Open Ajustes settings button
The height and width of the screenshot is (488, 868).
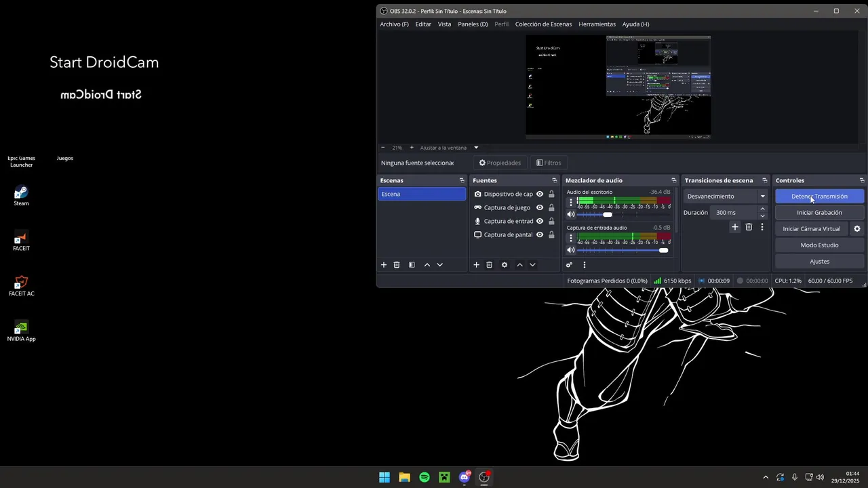[819, 262]
